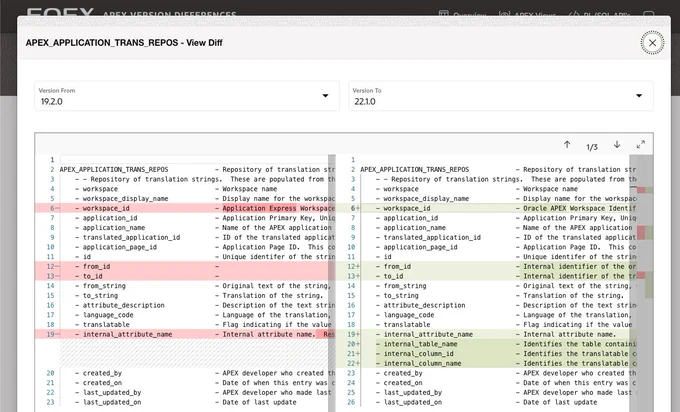Screen dimensions: 680x412
Task: Click line 20 created_by in left pane
Action: point(185,373)
